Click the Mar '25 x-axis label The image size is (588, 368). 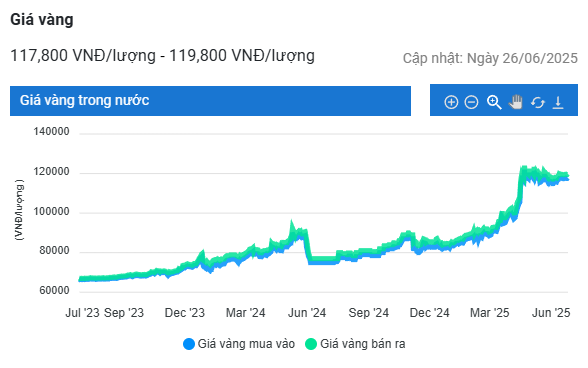point(490,313)
